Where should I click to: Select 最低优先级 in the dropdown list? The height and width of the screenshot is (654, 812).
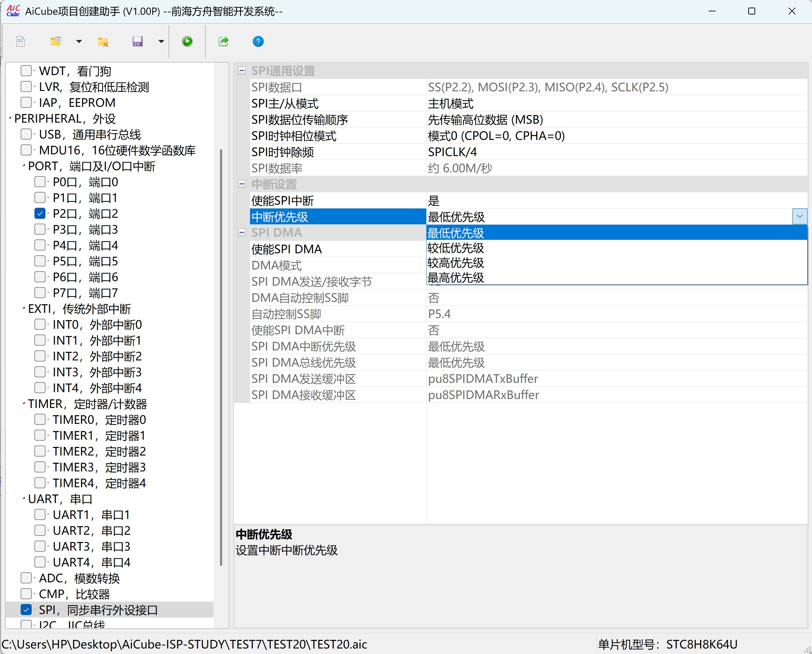point(616,233)
